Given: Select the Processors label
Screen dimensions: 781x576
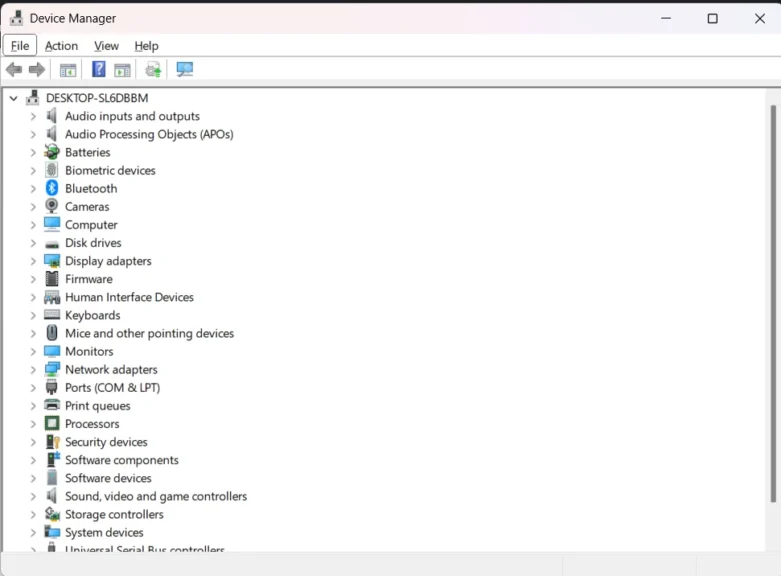Looking at the screenshot, I should (x=92, y=424).
